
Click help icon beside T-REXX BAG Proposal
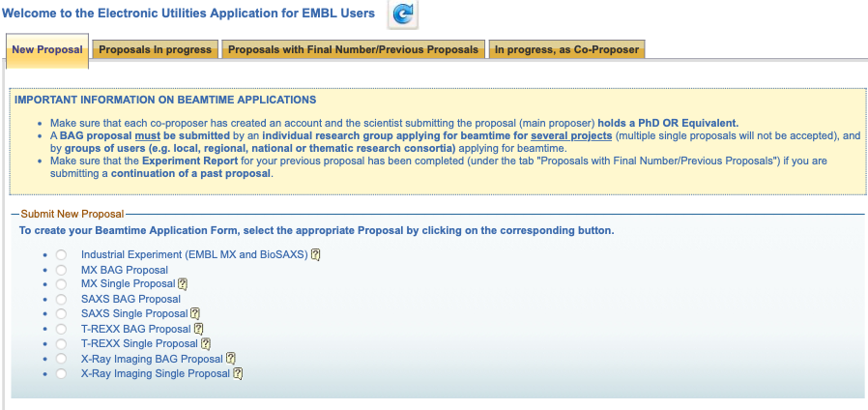(x=198, y=329)
